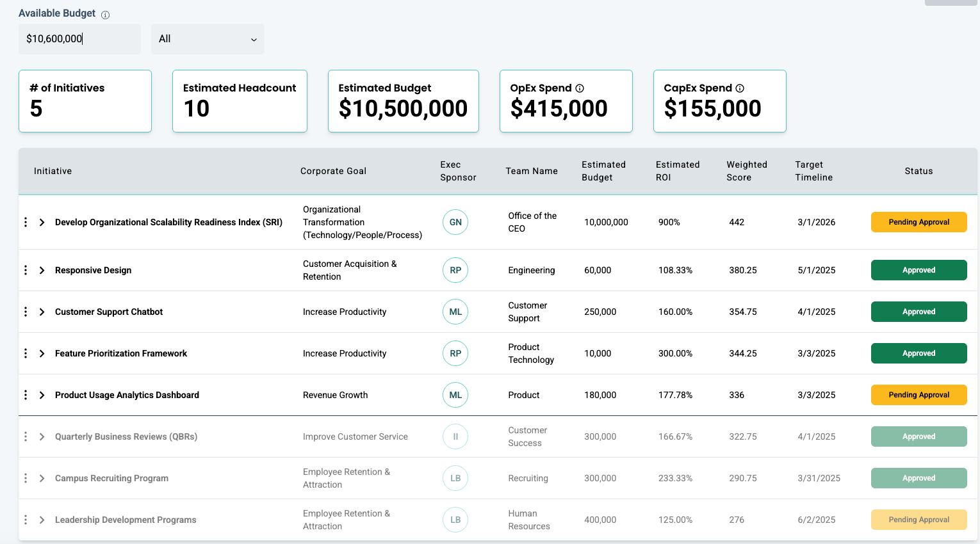980x544 pixels.
Task: Expand the Leadership Development Programs row
Action: pyautogui.click(x=42, y=520)
